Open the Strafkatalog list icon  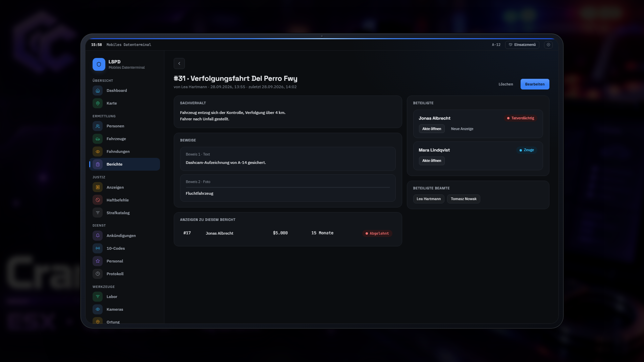pyautogui.click(x=98, y=213)
